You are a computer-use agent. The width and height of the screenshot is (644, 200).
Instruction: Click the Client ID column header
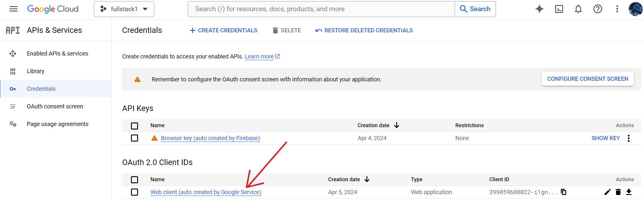click(x=499, y=179)
